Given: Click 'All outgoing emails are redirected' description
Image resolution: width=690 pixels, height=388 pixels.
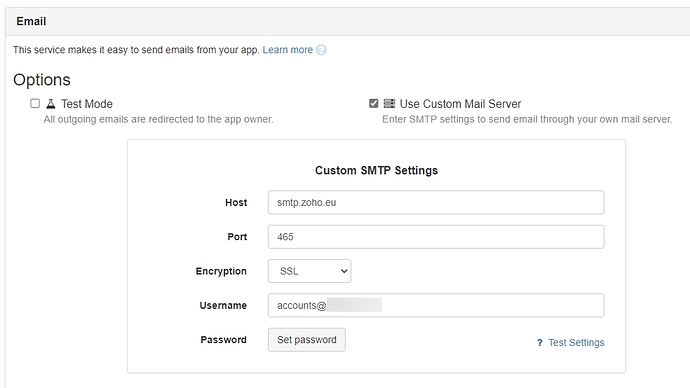Looking at the screenshot, I should click(x=158, y=120).
